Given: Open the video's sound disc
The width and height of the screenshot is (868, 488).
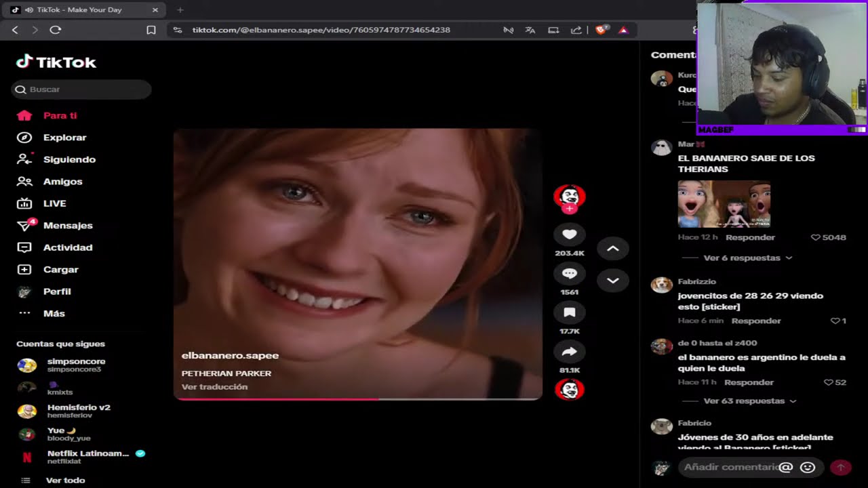Looking at the screenshot, I should coord(570,390).
